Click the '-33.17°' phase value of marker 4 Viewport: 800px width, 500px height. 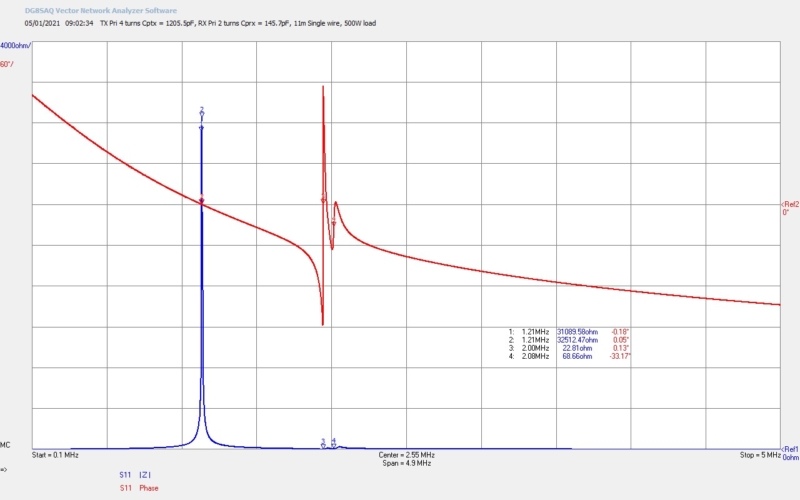tap(620, 356)
